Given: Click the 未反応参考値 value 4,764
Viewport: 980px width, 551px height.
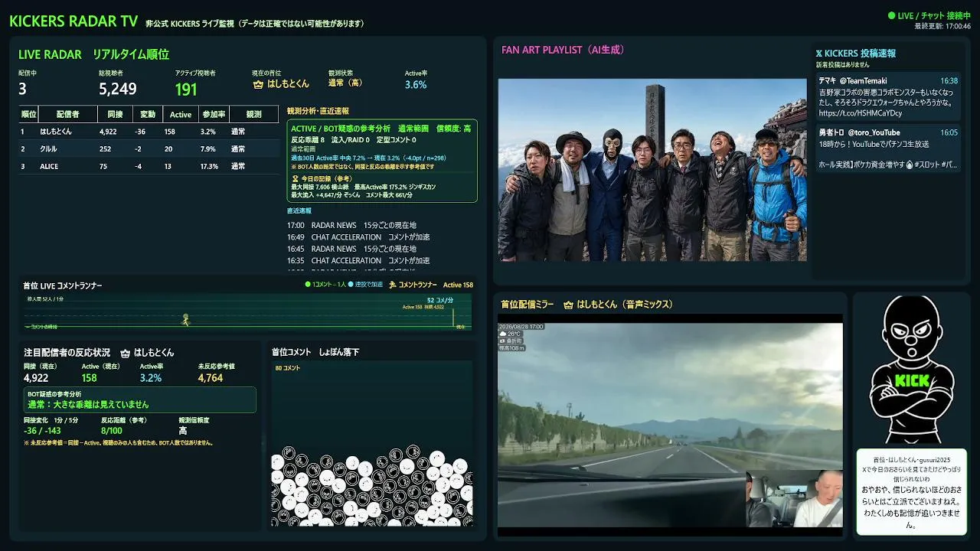Looking at the screenshot, I should tap(211, 378).
